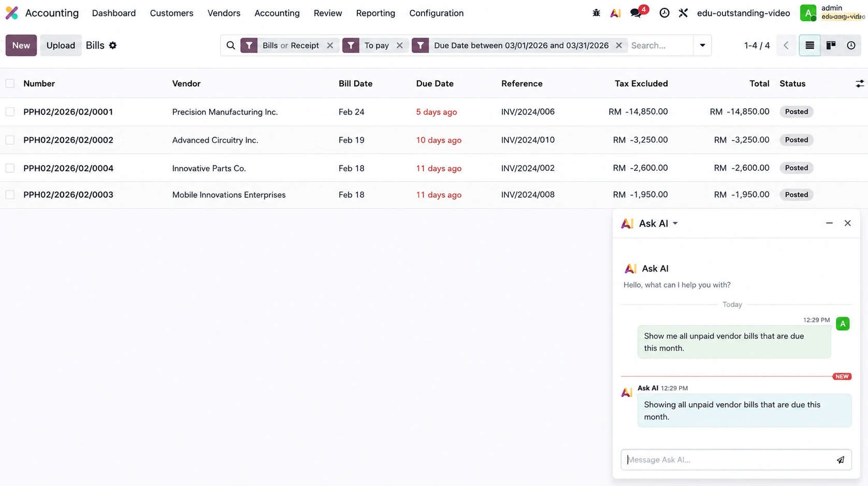Click the Due Date filter funnel icon

pos(420,46)
